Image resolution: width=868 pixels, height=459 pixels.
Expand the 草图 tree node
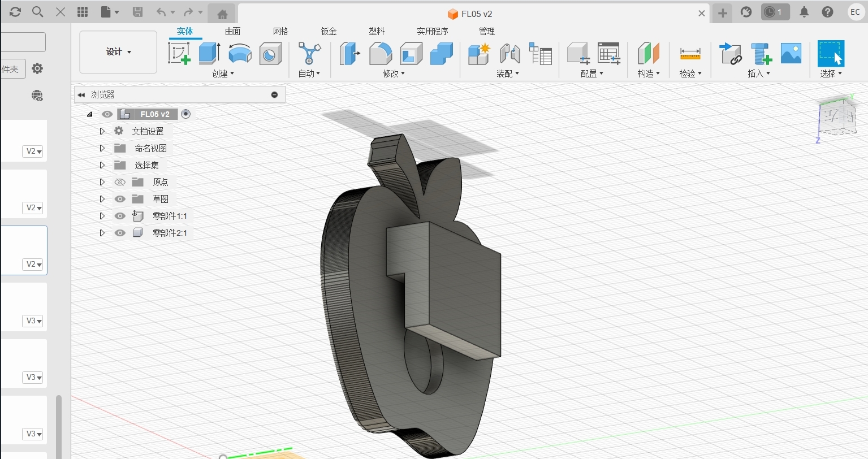tap(102, 199)
